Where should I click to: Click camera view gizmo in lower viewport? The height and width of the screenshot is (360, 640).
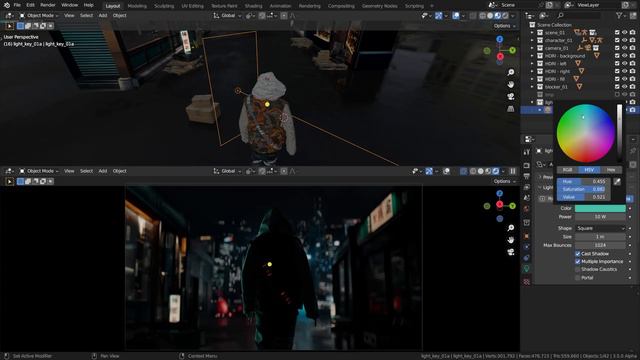[511, 252]
